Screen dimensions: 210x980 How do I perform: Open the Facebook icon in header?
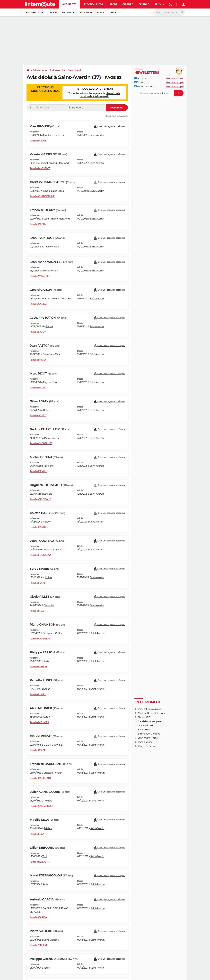(177, 4)
